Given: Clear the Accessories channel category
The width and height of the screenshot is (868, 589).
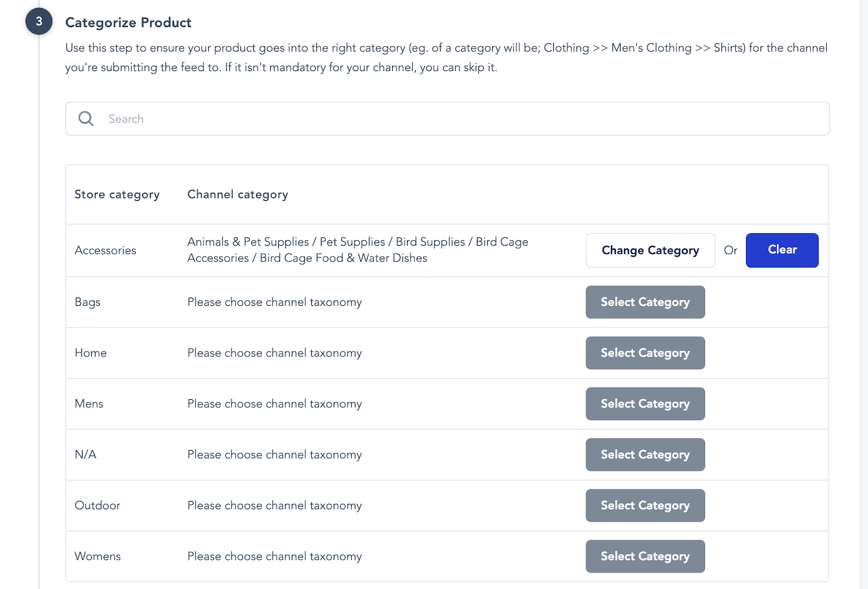Looking at the screenshot, I should 782,251.
